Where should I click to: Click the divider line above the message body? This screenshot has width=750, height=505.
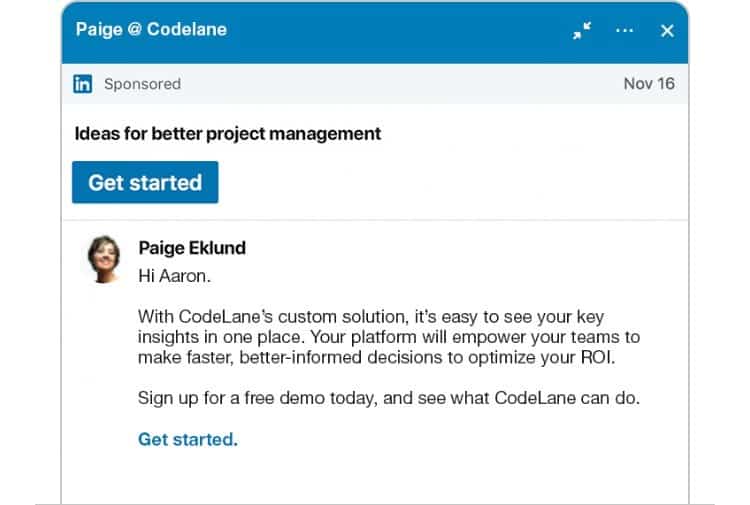(375, 220)
